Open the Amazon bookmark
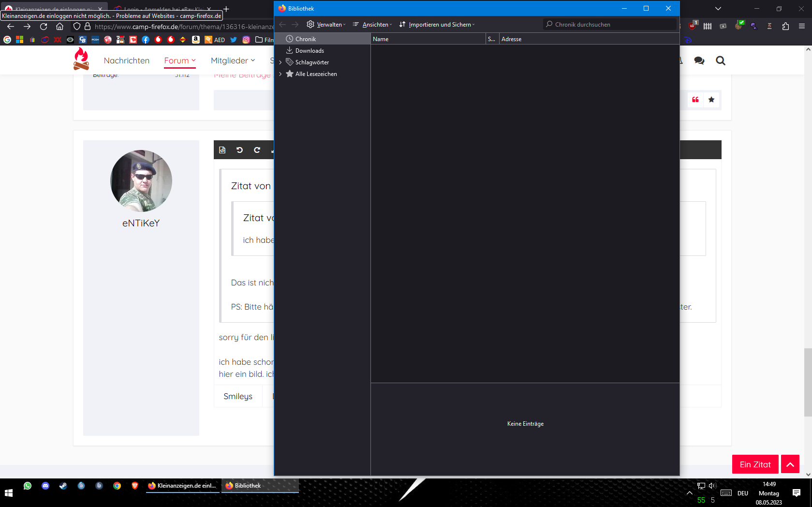This screenshot has width=812, height=507. pos(196,40)
